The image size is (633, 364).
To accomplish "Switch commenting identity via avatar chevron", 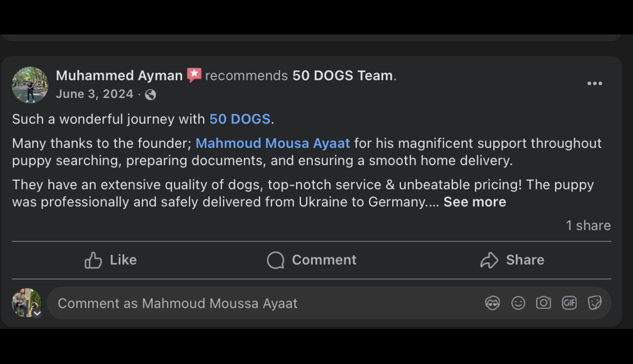I will (37, 314).
